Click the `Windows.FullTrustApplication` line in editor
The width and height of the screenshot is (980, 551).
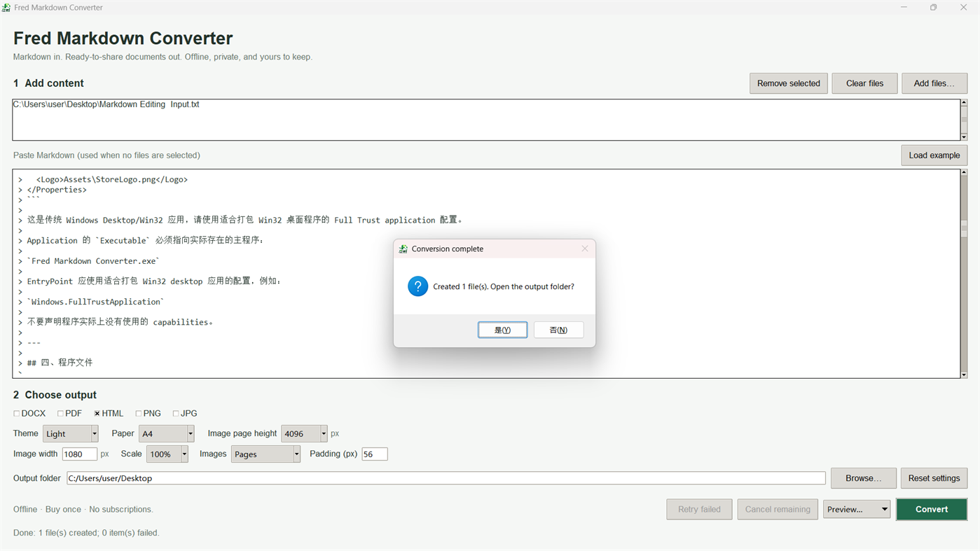tap(95, 302)
